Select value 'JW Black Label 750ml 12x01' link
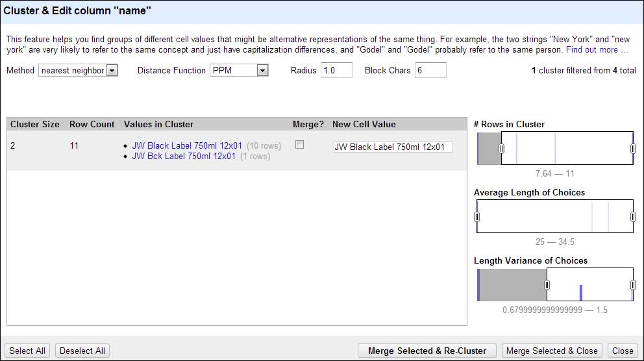Viewport: 644px width, 361px height. tap(187, 146)
